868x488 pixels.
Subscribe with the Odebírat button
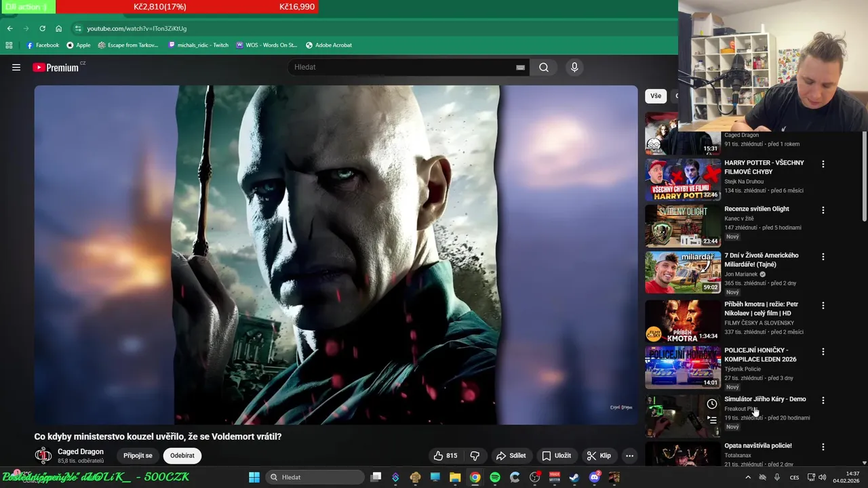pyautogui.click(x=182, y=455)
